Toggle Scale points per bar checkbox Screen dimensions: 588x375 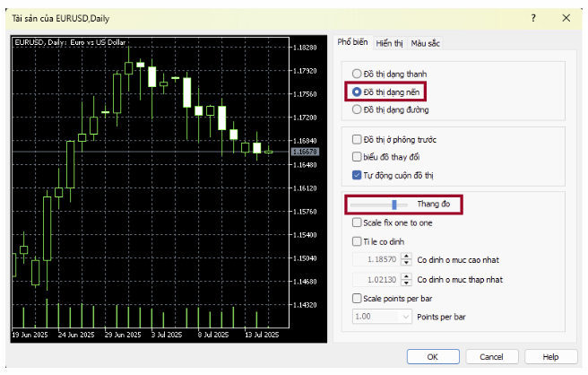(x=357, y=298)
